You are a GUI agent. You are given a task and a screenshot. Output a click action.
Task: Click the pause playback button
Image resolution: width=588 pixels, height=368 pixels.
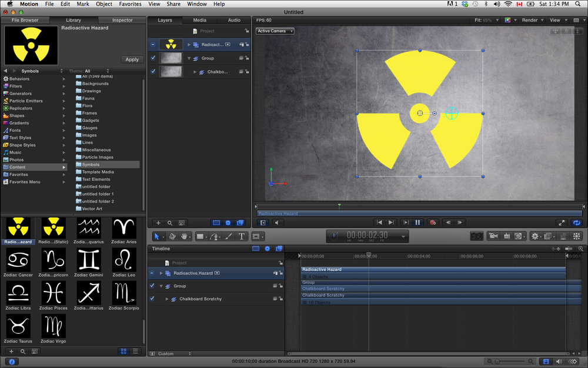point(417,223)
